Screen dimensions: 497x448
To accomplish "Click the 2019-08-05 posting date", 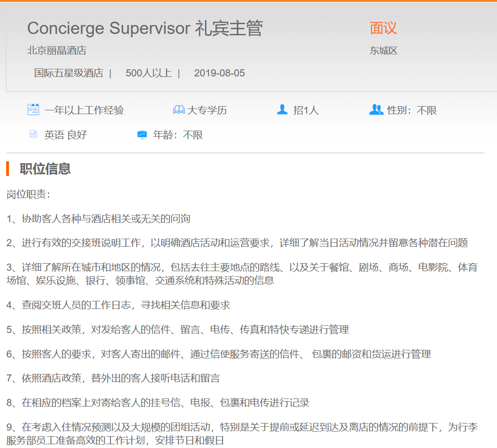I will 219,73.
